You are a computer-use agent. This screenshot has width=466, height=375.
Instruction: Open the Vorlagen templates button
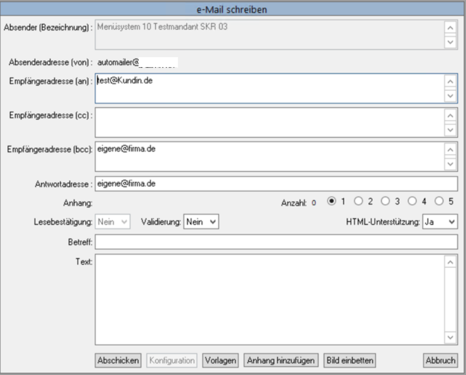[220, 361]
